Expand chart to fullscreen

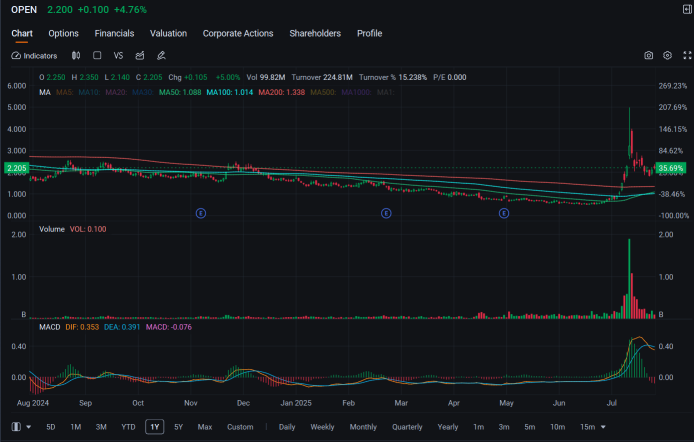point(687,55)
